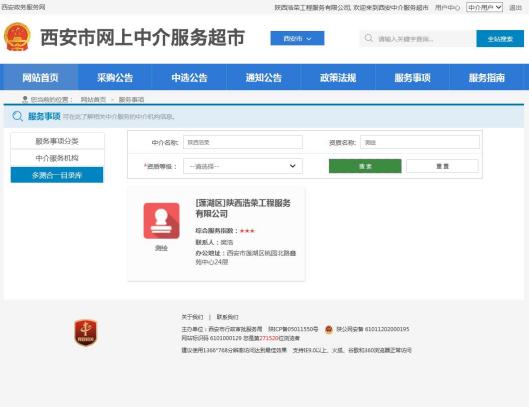This screenshot has height=407, width=529.
Task: Click the white reset button
Action: coord(442,166)
